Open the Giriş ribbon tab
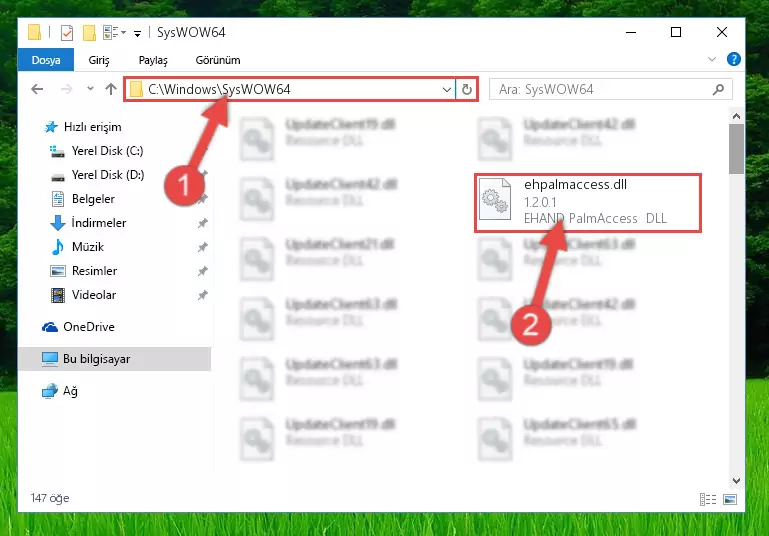769x536 pixels. point(99,60)
